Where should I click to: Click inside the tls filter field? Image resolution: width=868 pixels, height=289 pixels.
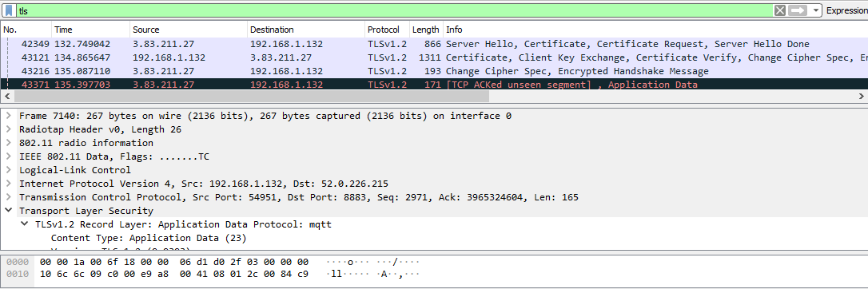pyautogui.click(x=394, y=10)
